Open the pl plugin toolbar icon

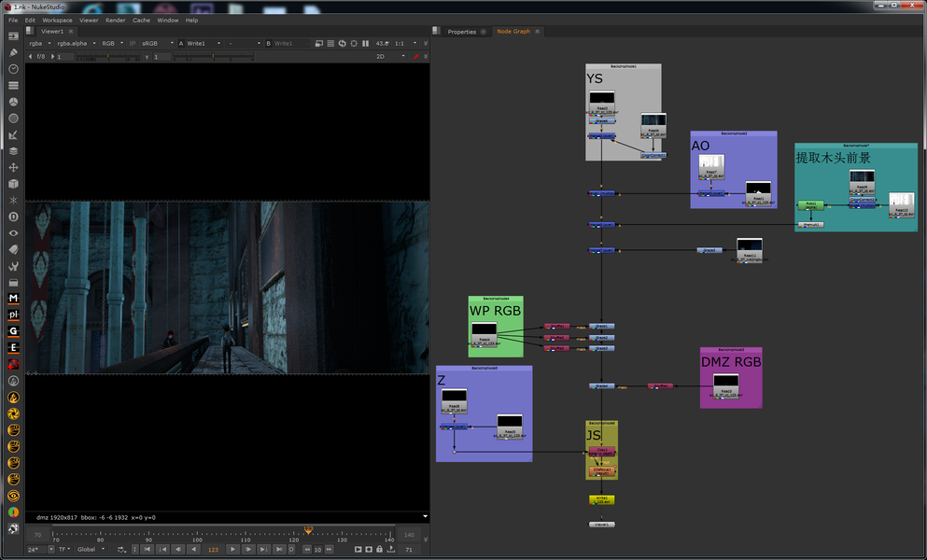13,315
